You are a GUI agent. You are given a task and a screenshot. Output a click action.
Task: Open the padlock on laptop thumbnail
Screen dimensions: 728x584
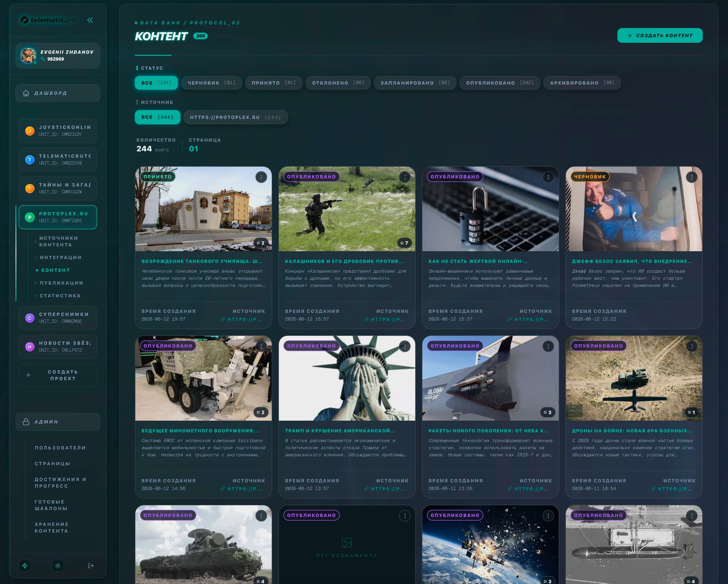(490, 209)
